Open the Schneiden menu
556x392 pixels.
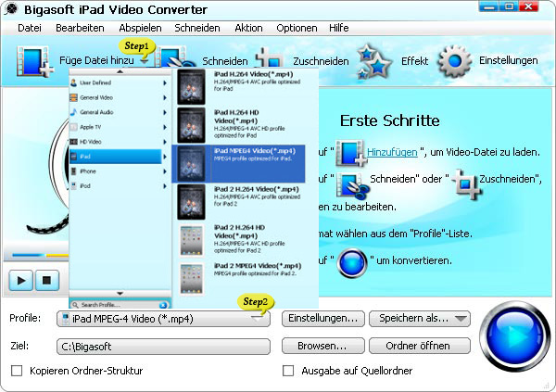pos(197,28)
